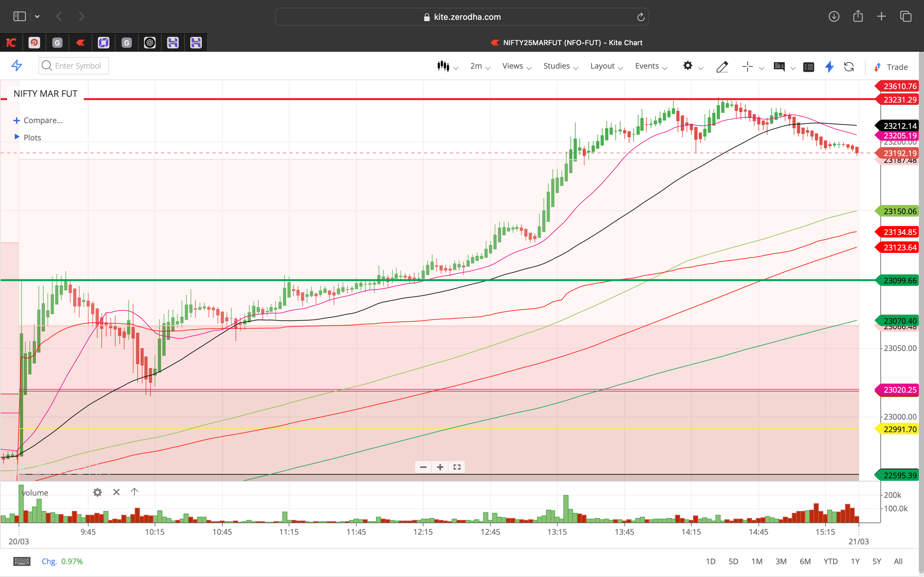Open settings gear on the volume study
The height and width of the screenshot is (577, 924).
97,492
